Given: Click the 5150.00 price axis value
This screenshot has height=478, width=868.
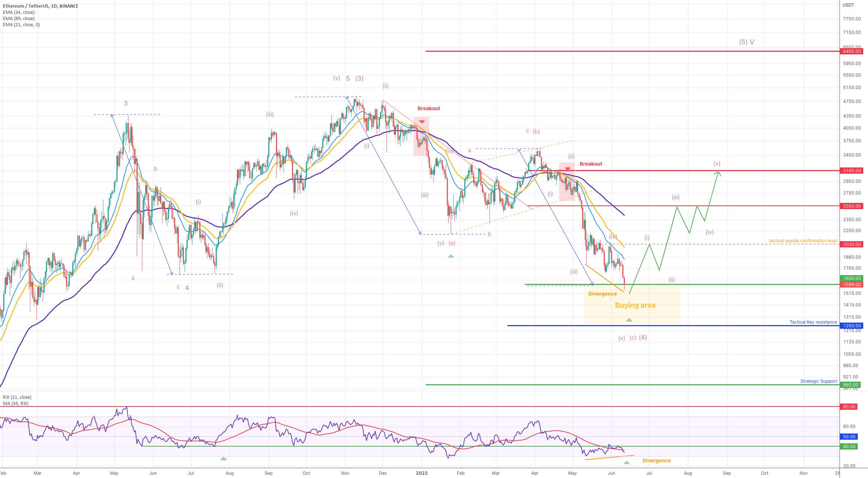Looking at the screenshot, I should click(x=852, y=87).
